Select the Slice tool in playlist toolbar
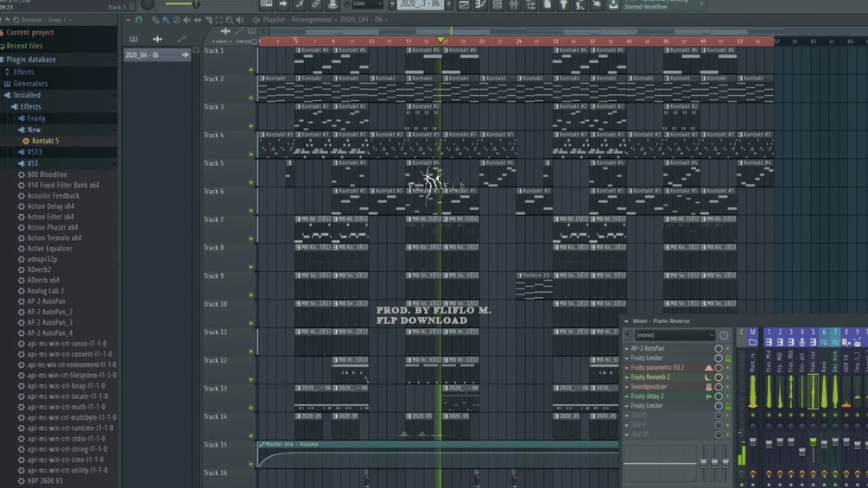This screenshot has height=488, width=868. point(208,20)
